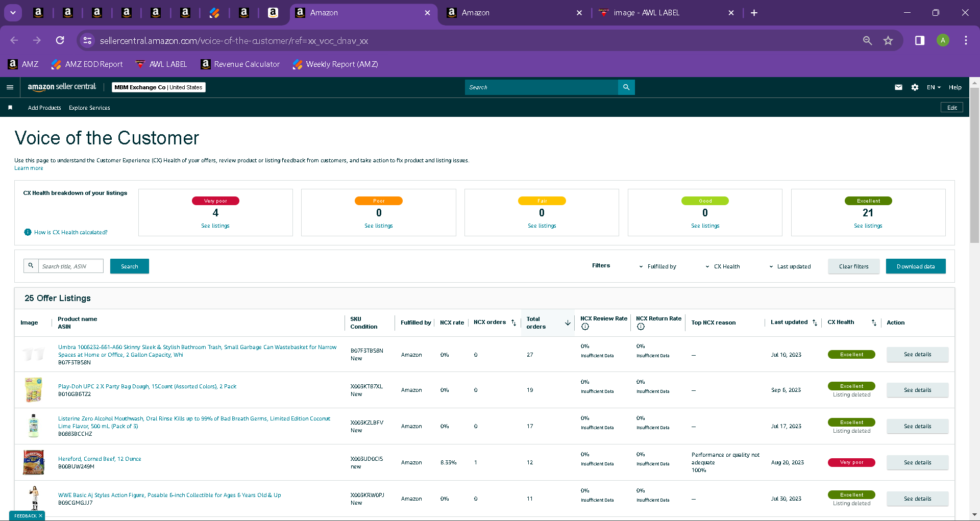Reload the current browser page
Viewport: 980px width, 521px height.
tap(60, 40)
